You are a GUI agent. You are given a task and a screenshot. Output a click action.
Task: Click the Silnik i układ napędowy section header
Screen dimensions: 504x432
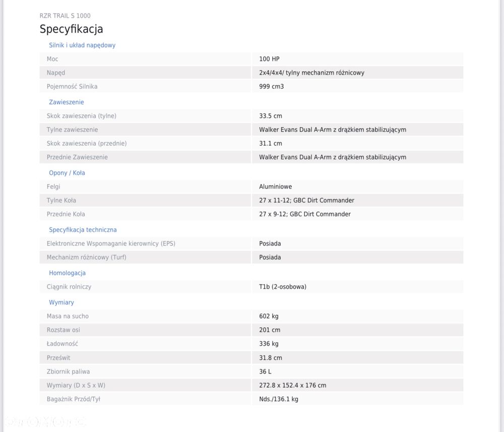tap(82, 45)
